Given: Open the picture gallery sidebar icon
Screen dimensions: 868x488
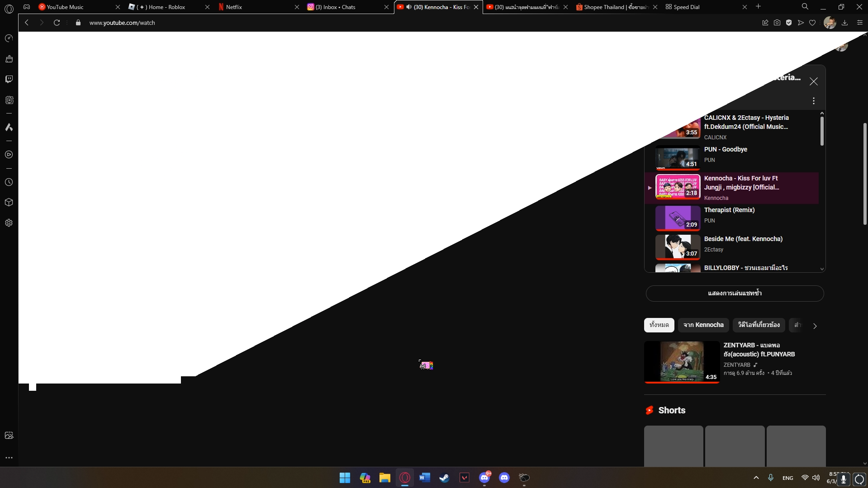Looking at the screenshot, I should coord(9,435).
